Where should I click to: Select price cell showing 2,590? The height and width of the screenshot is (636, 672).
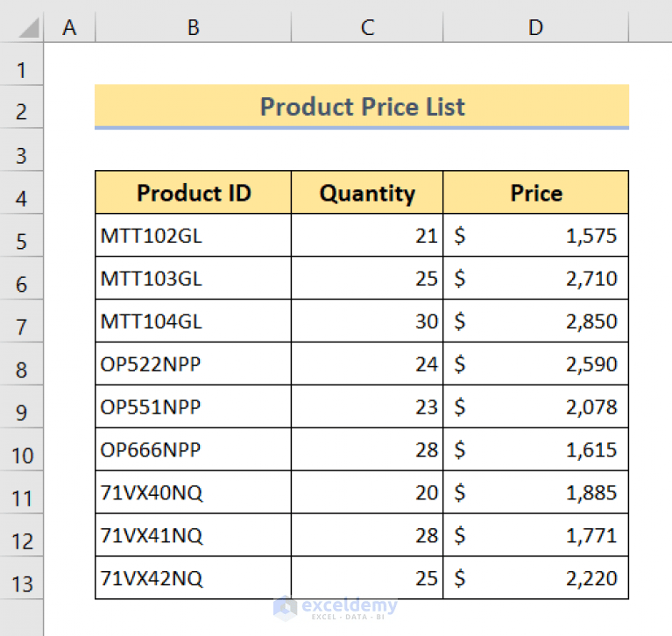[535, 364]
